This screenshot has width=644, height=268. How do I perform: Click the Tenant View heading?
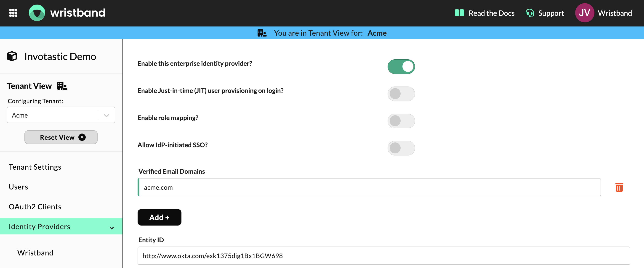[29, 86]
